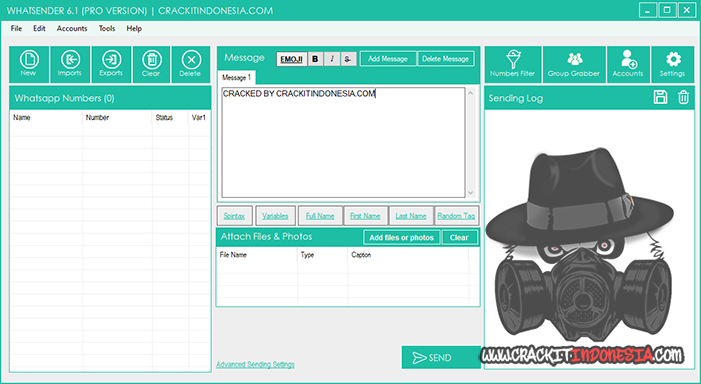The width and height of the screenshot is (701, 384).
Task: Open Advanced Sending Settings link
Action: [255, 364]
